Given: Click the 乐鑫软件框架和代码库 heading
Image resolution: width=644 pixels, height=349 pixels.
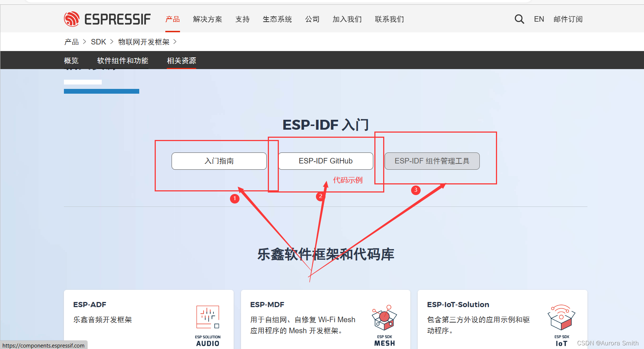Looking at the screenshot, I should click(x=325, y=254).
